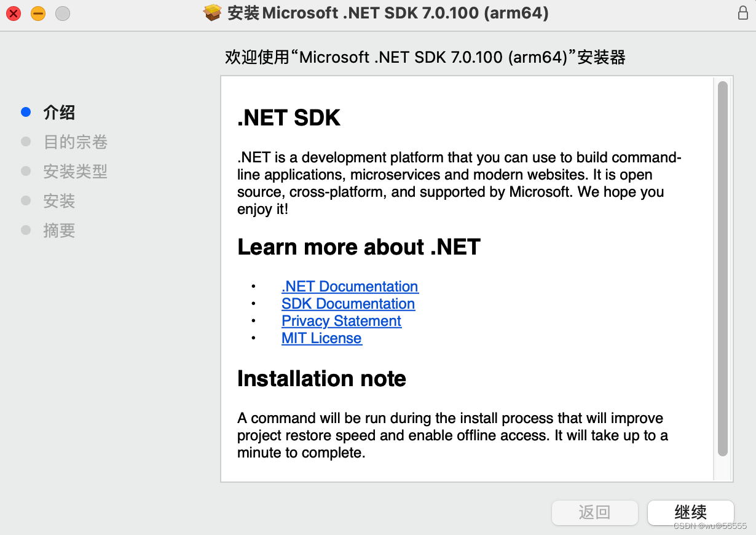756x535 pixels.
Task: Click the ".NET SDK" heading
Action: (x=289, y=118)
